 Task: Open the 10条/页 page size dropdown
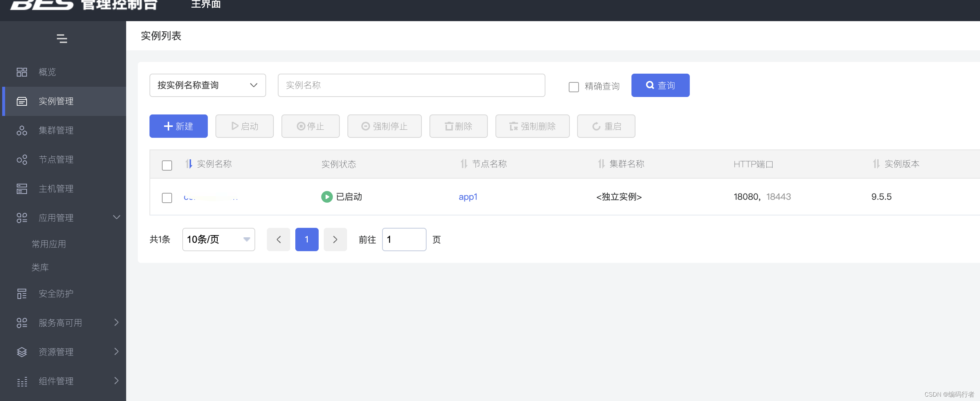coord(218,239)
